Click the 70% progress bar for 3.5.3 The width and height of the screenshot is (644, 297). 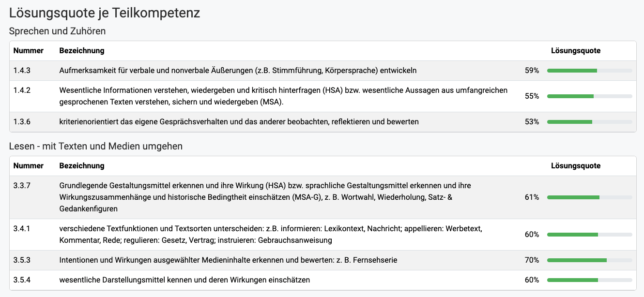tap(589, 260)
